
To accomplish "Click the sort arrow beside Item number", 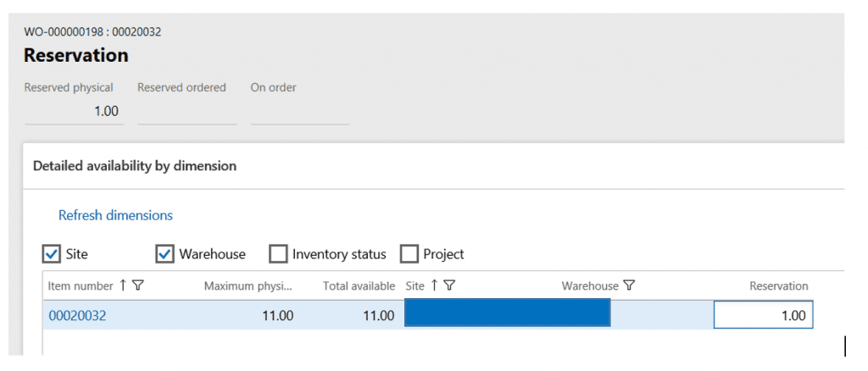I will point(123,285).
